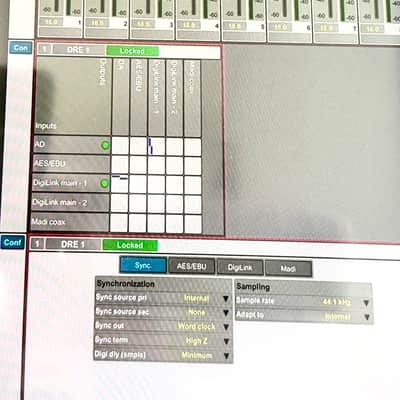Click DigiLink main - 2 output column header
Screen dimensions: 400x400
tap(175, 98)
